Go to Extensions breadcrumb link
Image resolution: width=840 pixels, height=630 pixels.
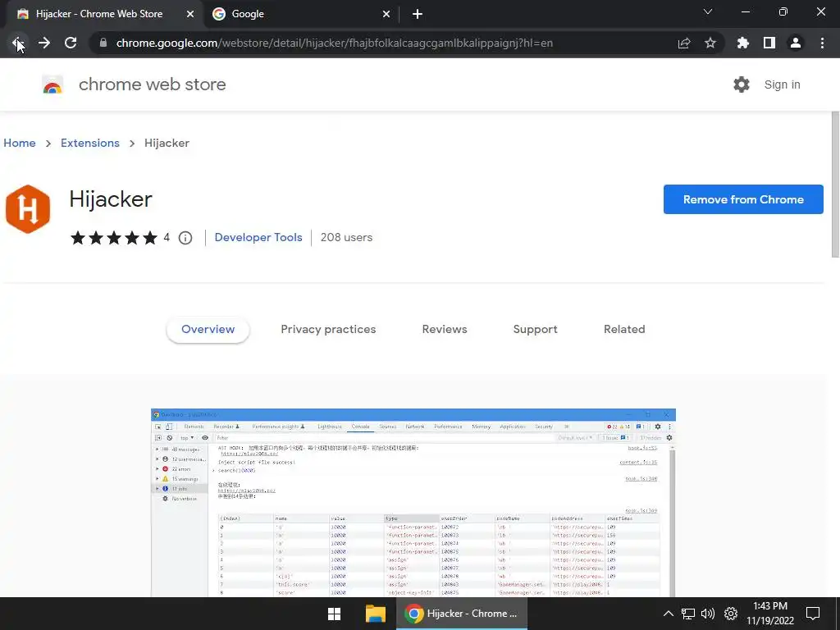(x=90, y=143)
